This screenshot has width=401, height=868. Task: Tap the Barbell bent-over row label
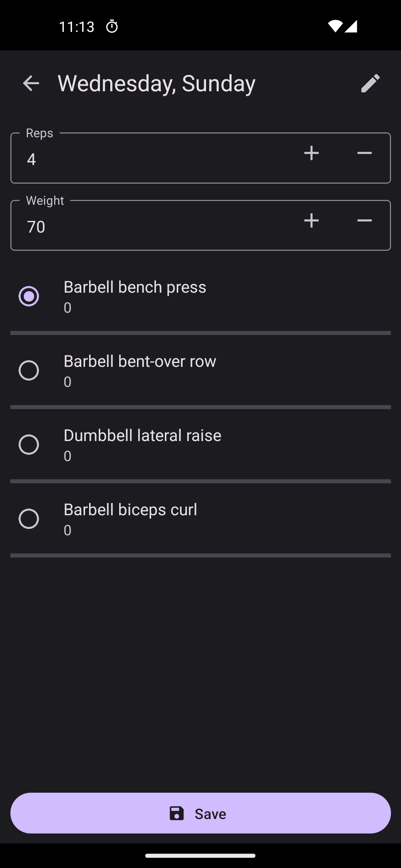(140, 361)
